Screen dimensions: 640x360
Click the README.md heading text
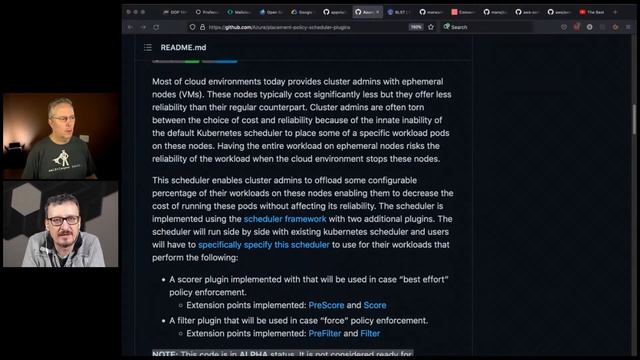tap(183, 47)
